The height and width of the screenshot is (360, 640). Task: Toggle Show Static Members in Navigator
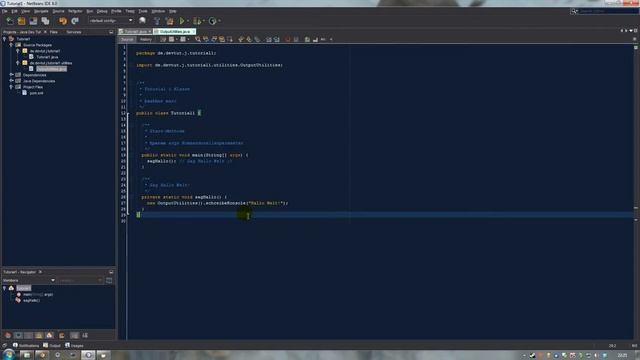(29, 336)
